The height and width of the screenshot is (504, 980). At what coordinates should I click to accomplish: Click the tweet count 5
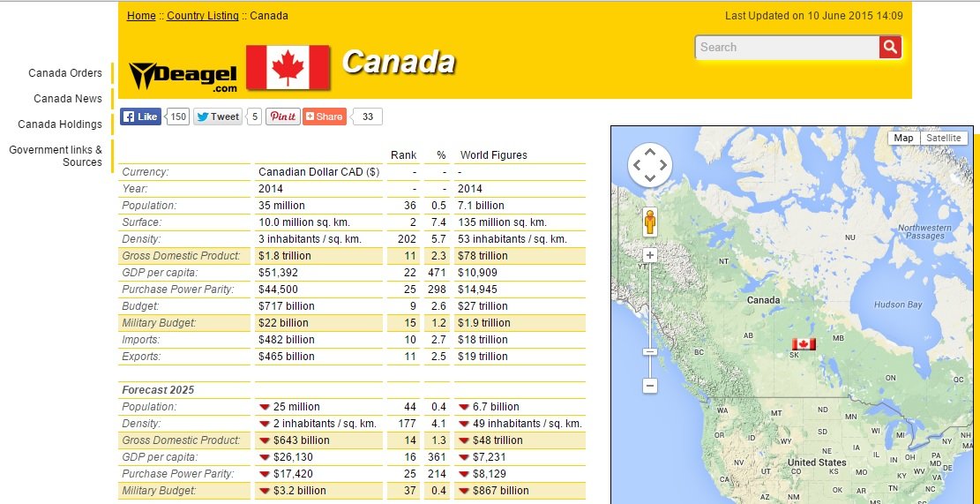pos(254,117)
